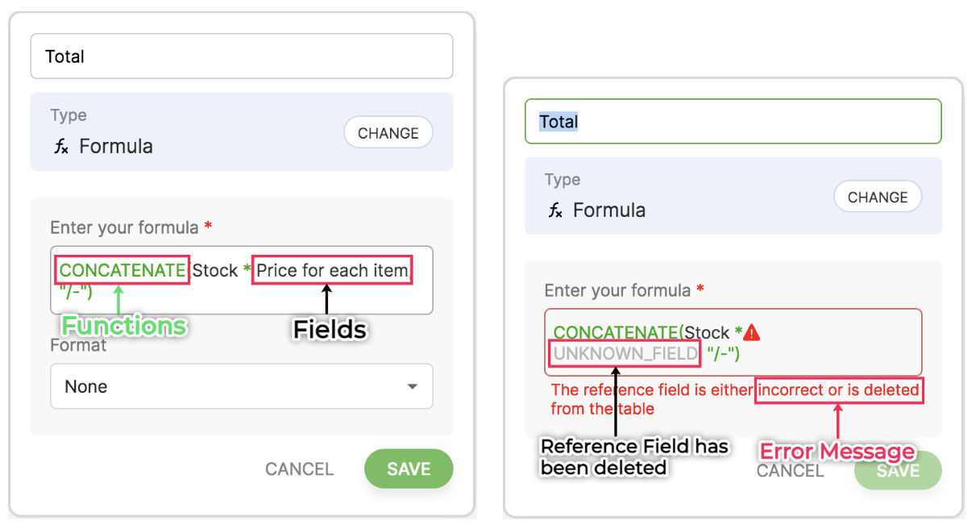The width and height of the screenshot is (980, 529).
Task: Click the CONCATENATE function in left formula
Action: (x=122, y=271)
